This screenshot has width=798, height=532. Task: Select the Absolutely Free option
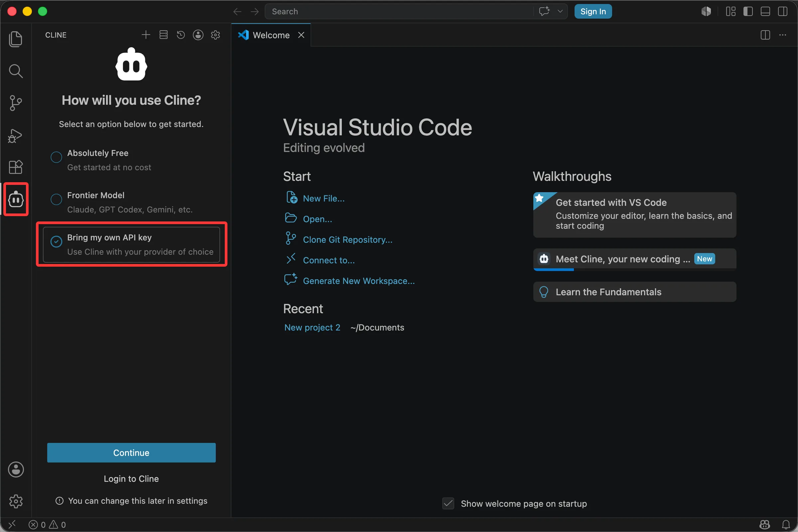pos(132,160)
